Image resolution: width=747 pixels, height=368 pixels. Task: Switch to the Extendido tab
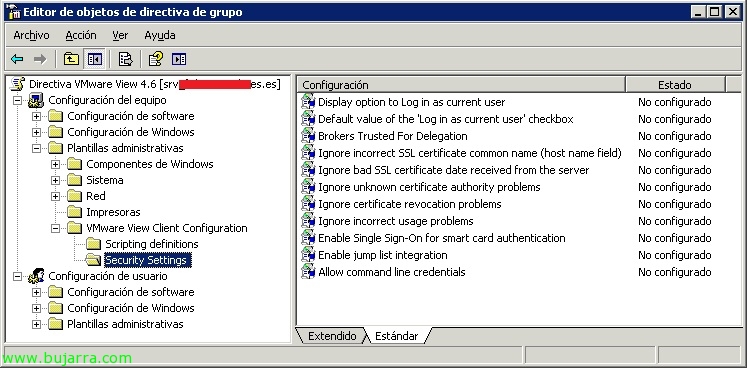(332, 336)
